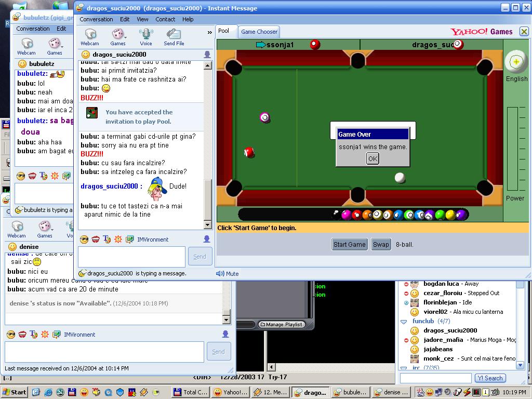Click Send in the dragos_suciu2000 chat
Viewport: 532px width, 399px height.
200,257
